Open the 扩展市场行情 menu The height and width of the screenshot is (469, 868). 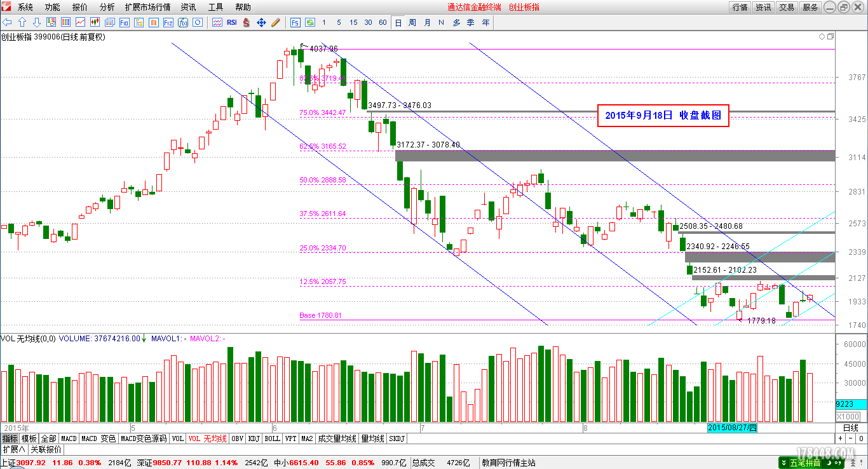click(148, 7)
